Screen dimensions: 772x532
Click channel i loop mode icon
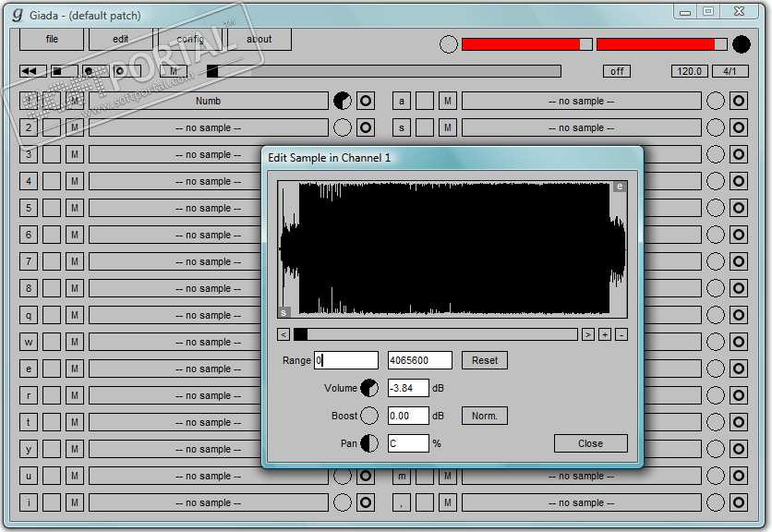tap(366, 502)
